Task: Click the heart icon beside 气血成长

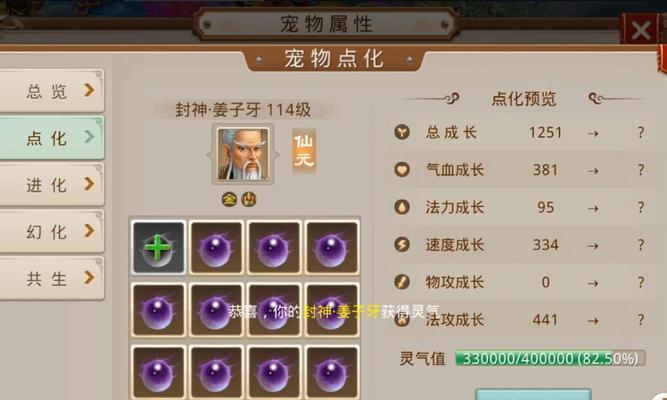Action: [402, 170]
